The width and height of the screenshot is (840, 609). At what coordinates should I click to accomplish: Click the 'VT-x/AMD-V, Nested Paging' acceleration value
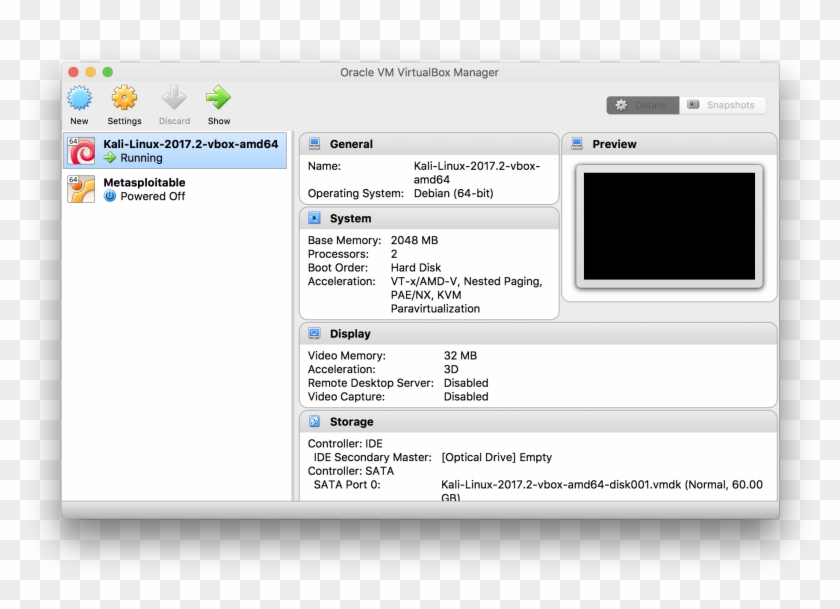[466, 281]
